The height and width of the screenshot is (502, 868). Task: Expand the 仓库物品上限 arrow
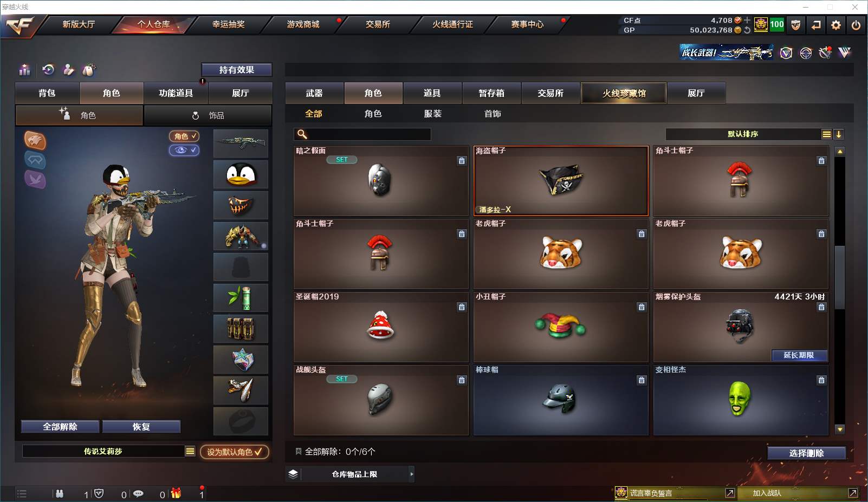point(412,474)
